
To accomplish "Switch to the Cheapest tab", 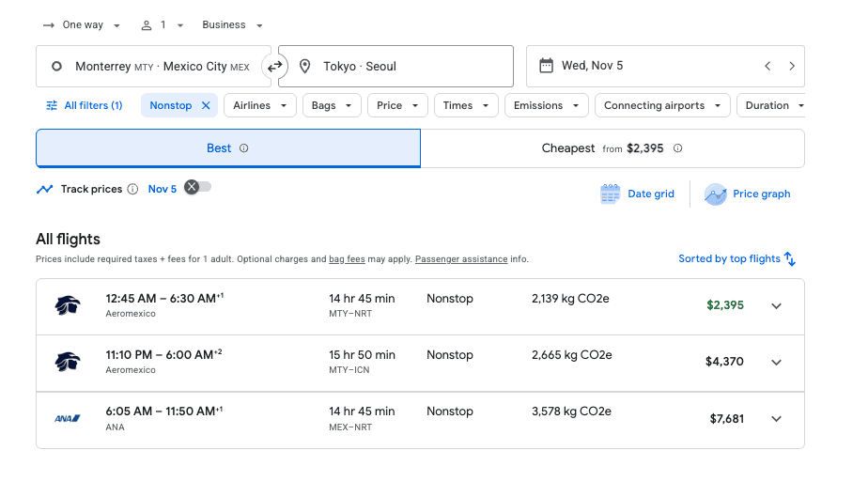I will [612, 148].
